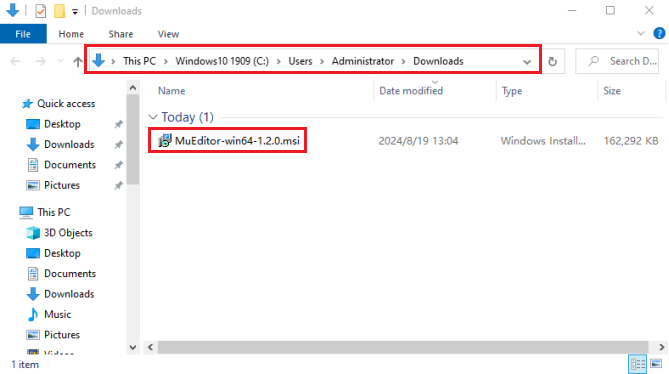Image resolution: width=669 pixels, height=374 pixels.
Task: Click the MuEditor installer file icon
Action: coord(165,140)
